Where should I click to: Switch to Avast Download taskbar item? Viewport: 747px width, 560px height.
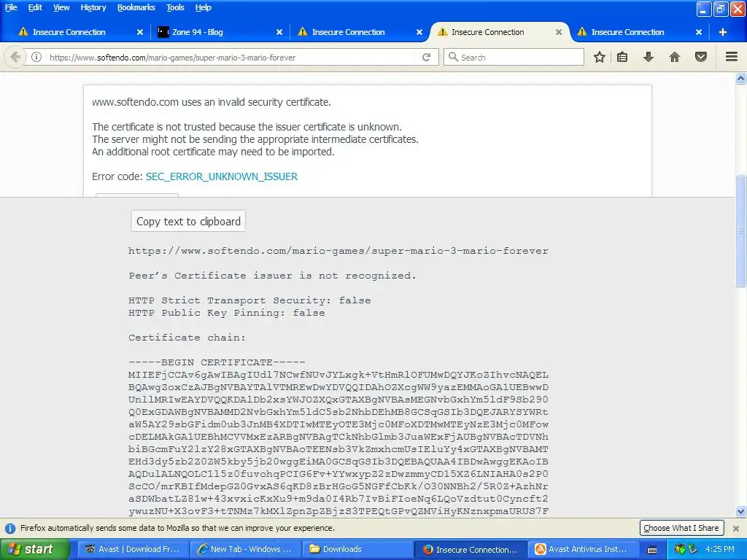point(133,549)
